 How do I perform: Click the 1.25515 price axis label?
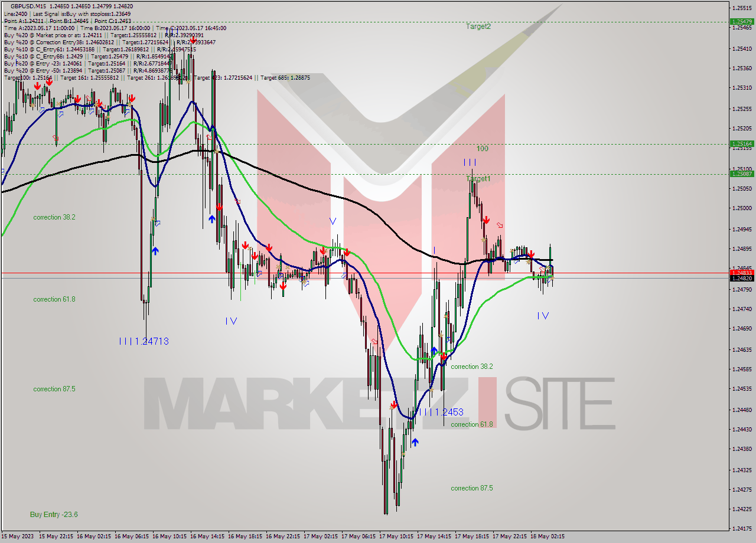click(741, 8)
